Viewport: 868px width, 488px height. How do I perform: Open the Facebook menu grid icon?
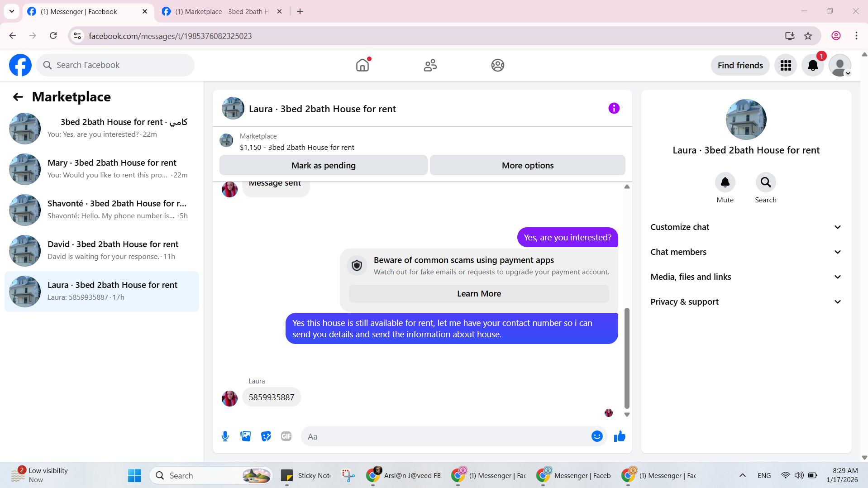coord(786,65)
